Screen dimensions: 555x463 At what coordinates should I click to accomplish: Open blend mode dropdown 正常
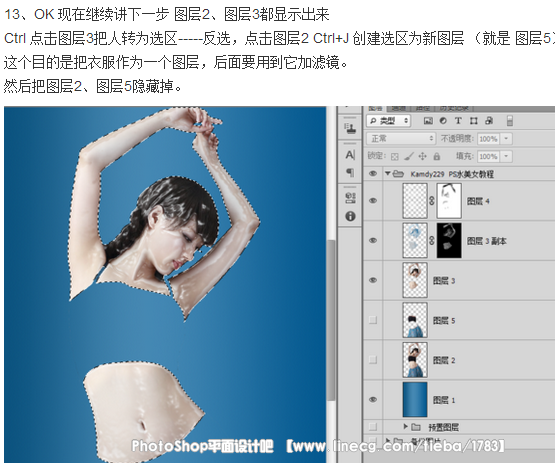tap(401, 138)
